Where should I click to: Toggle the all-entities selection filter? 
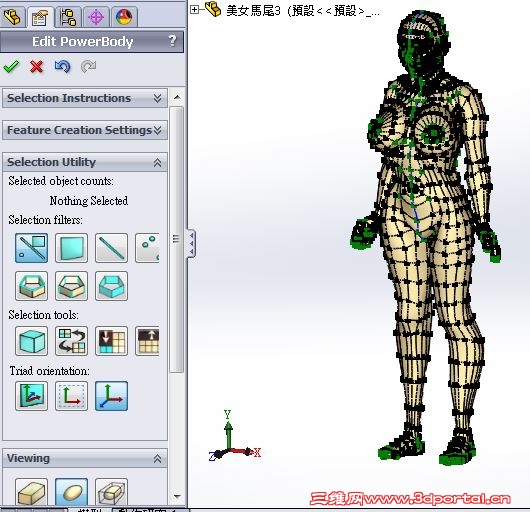[x=31, y=248]
